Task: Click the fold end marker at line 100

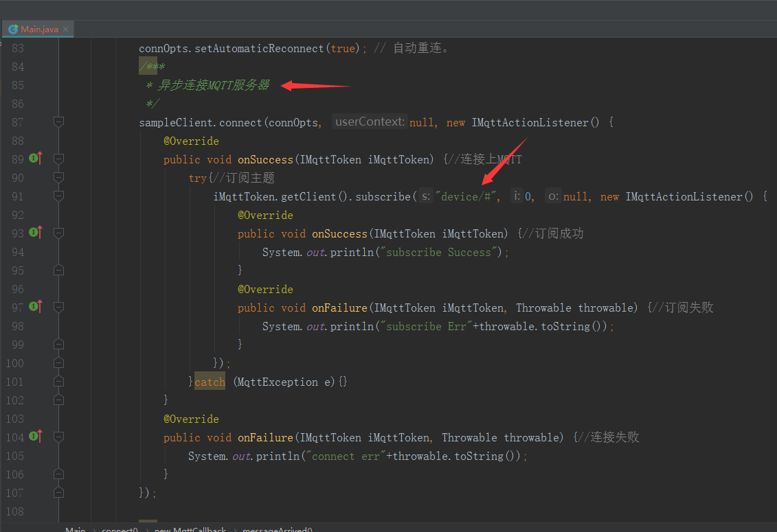Action: [x=58, y=362]
